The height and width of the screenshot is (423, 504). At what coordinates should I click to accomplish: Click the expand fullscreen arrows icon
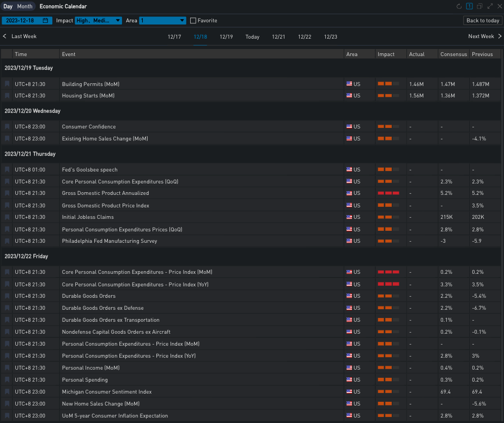(490, 7)
